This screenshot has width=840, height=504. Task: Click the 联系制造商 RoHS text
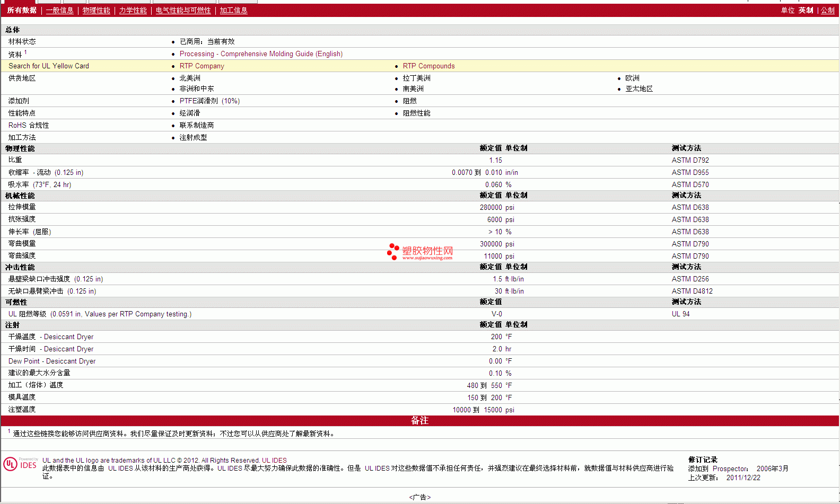point(196,125)
